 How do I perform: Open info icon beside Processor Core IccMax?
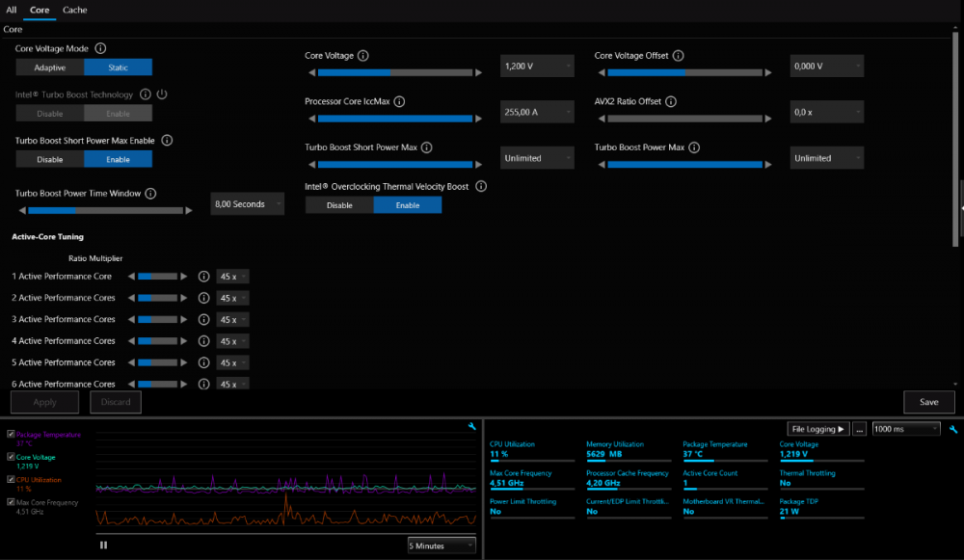coord(399,101)
